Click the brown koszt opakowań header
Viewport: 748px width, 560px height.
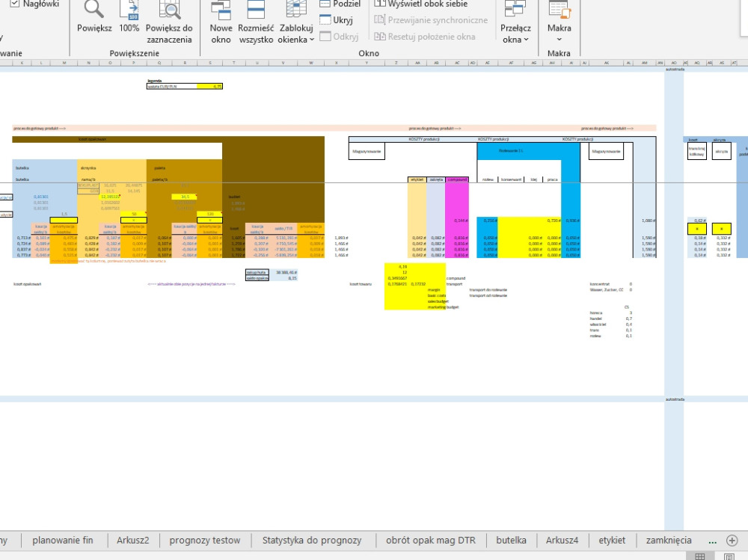(x=93, y=139)
